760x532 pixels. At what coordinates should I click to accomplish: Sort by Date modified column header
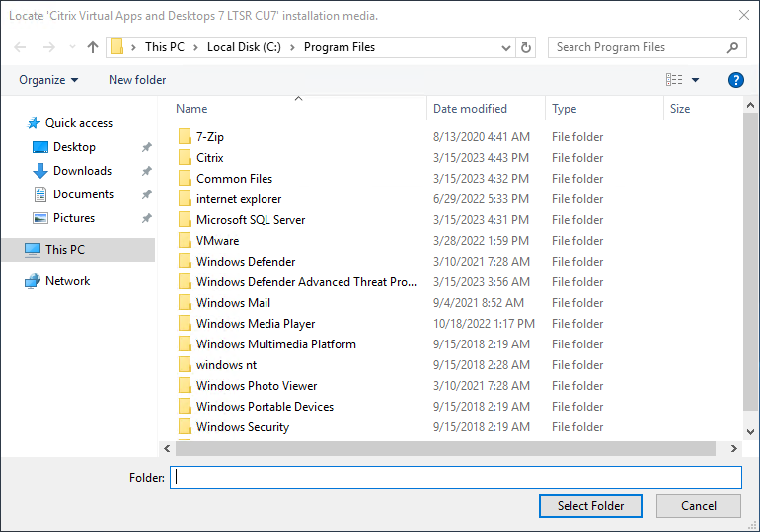click(470, 109)
